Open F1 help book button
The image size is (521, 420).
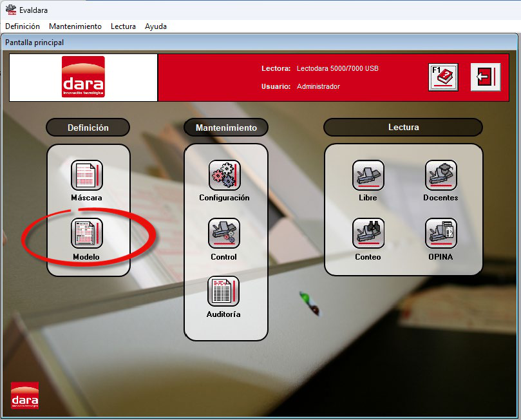(x=443, y=77)
